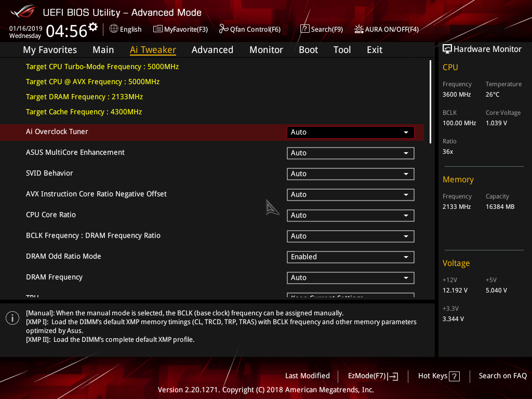Click the info icon in the help area
Image resolution: width=532 pixels, height=399 pixels.
[x=12, y=317]
